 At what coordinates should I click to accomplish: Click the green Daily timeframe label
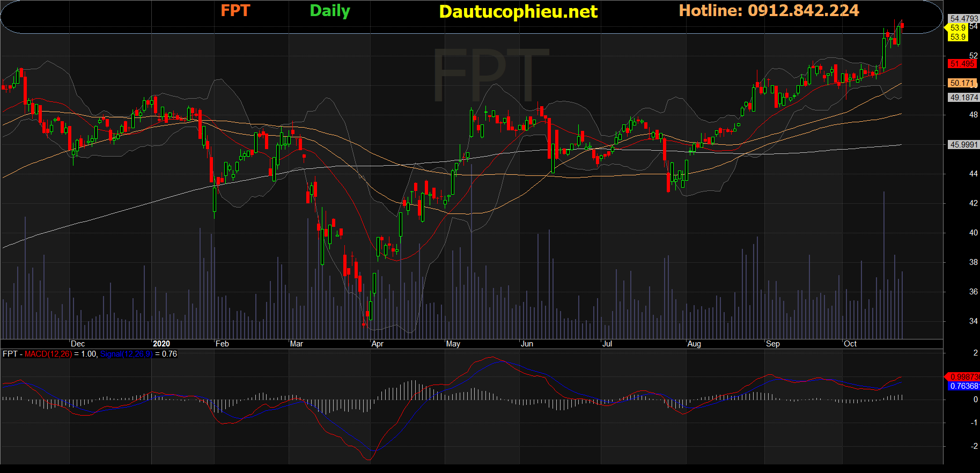coord(330,11)
